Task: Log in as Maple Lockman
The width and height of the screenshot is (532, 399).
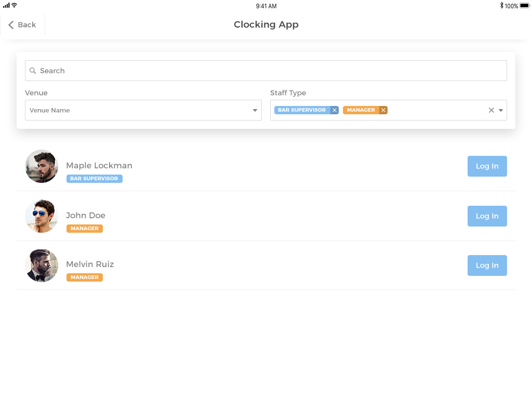Action: (487, 166)
